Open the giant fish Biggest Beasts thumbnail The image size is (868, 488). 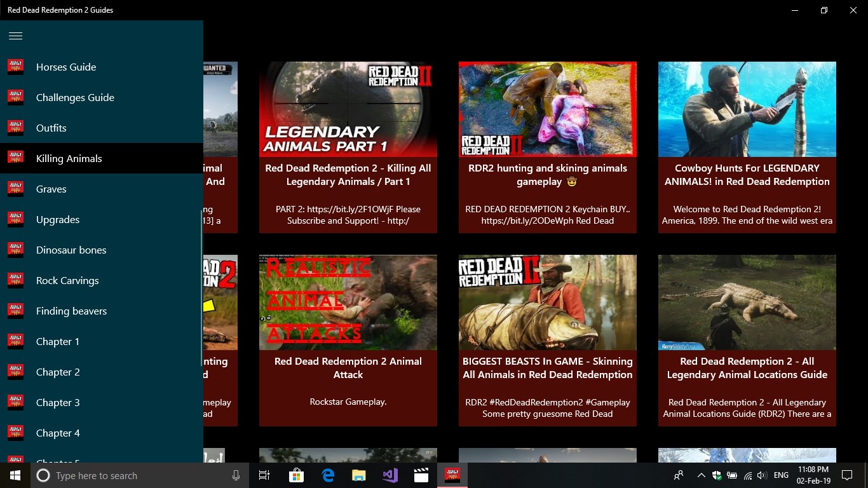coord(548,302)
